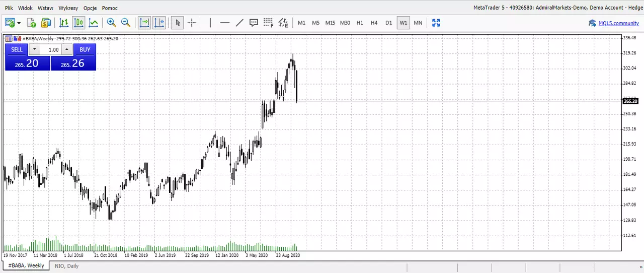This screenshot has width=644, height=273.
Task: Draw a horizontal line object
Action: coord(225,23)
